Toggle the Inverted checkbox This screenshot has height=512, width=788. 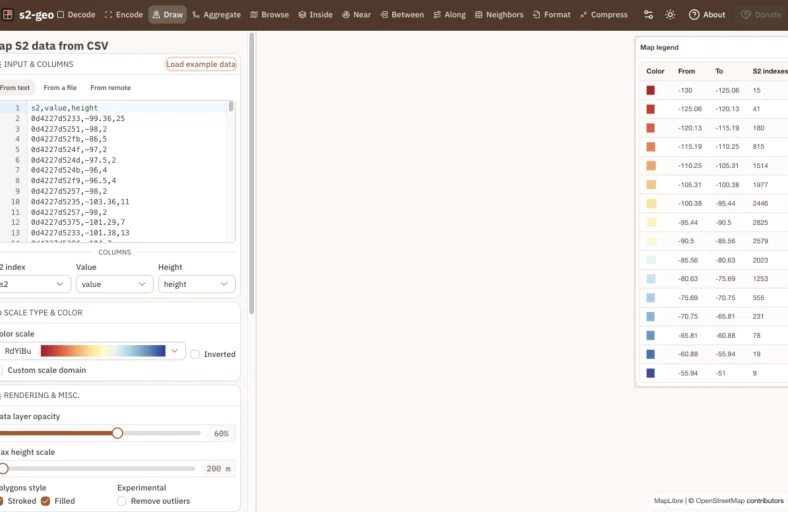195,354
